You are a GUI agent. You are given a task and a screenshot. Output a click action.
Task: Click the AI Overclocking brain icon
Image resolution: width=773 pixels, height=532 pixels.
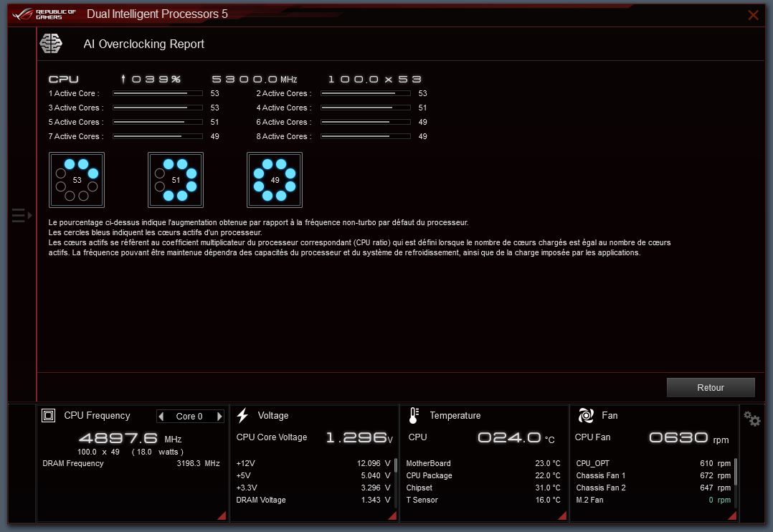pyautogui.click(x=51, y=44)
